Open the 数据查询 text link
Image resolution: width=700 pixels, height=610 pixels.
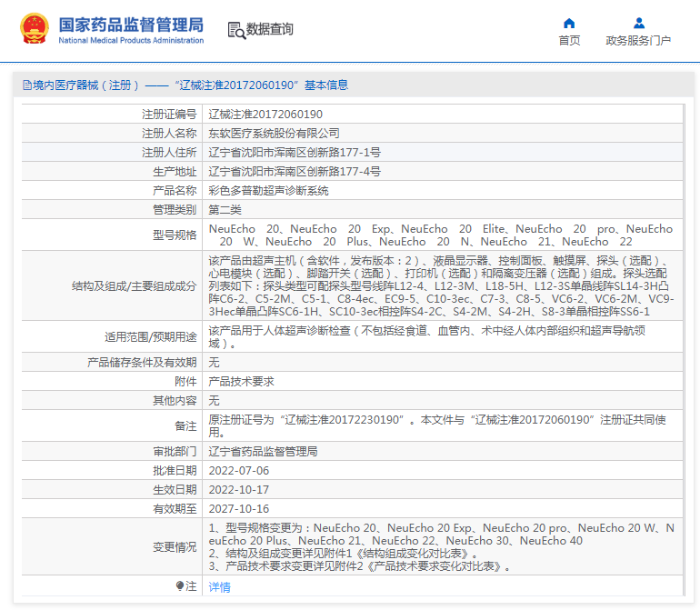point(270,30)
